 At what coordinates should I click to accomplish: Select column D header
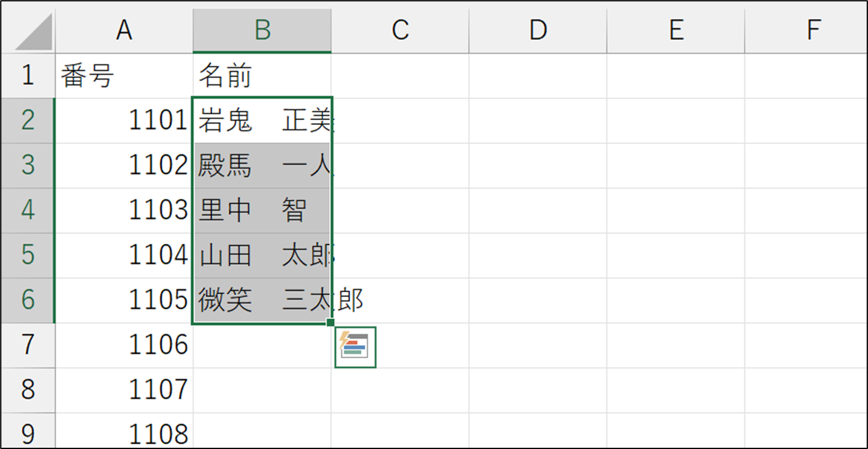point(538,31)
